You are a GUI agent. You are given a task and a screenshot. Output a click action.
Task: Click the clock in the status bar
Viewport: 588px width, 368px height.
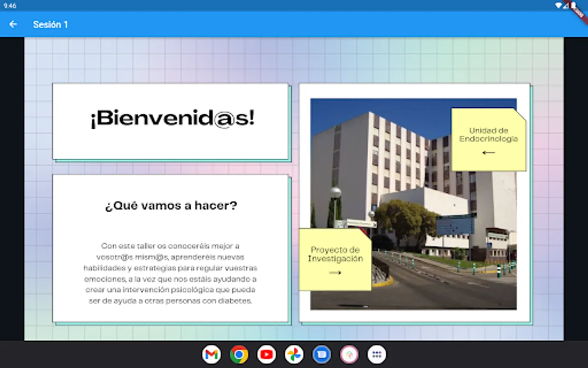[10, 6]
